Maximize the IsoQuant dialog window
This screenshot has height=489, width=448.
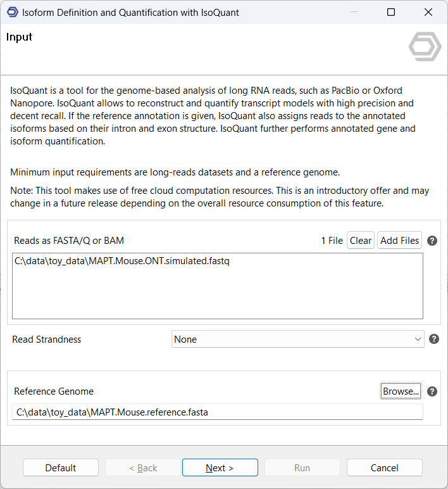(x=391, y=13)
